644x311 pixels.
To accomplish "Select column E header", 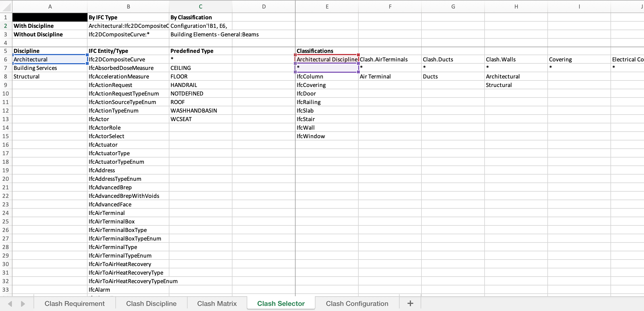I will [327, 7].
